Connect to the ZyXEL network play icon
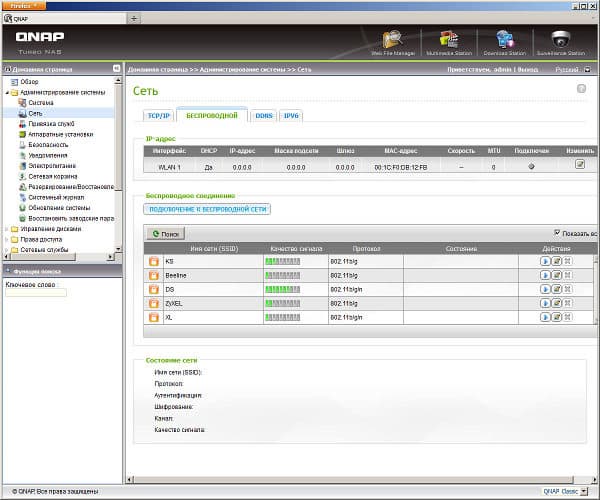The width and height of the screenshot is (600, 500). tap(545, 303)
